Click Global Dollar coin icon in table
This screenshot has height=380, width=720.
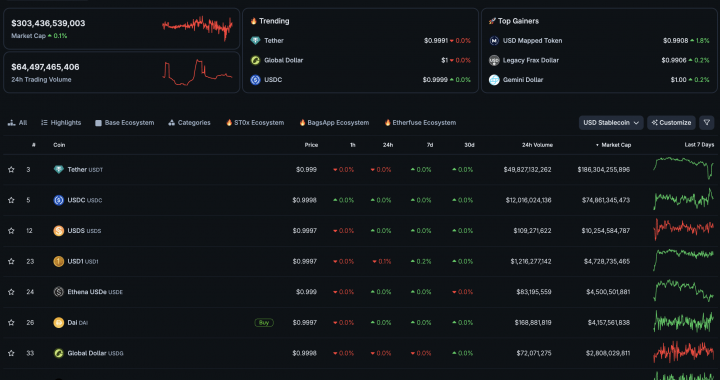pyautogui.click(x=58, y=353)
